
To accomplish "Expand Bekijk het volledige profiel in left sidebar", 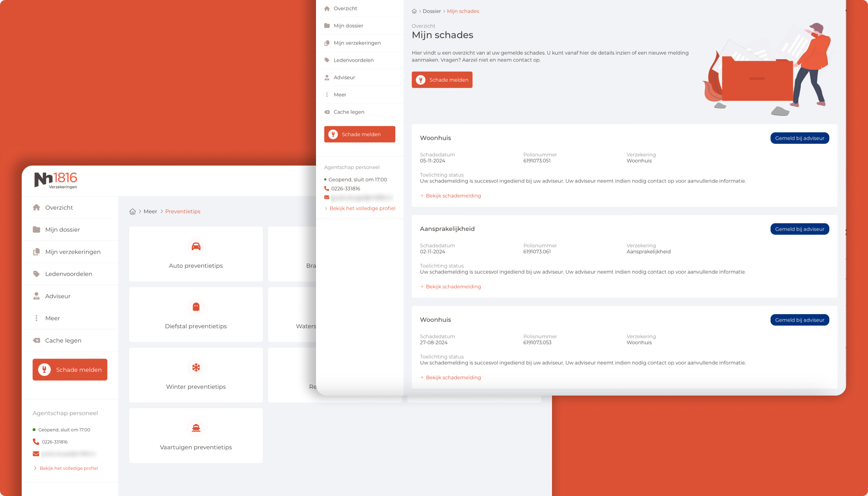I will pyautogui.click(x=69, y=469).
